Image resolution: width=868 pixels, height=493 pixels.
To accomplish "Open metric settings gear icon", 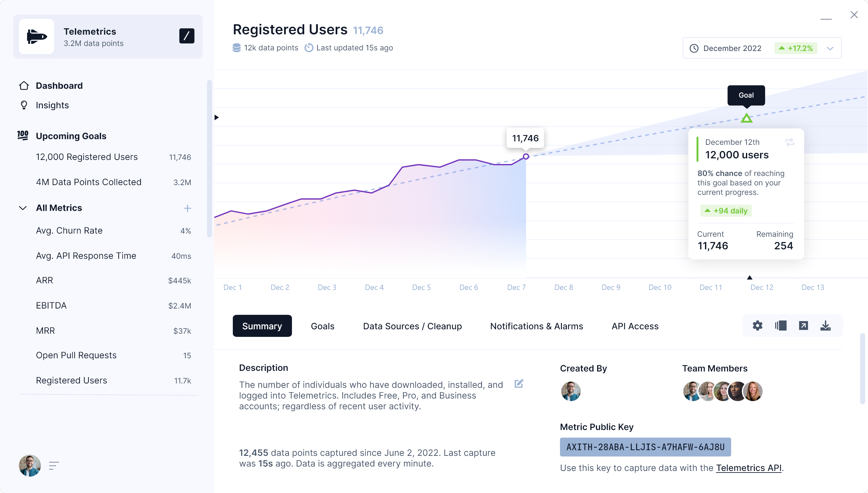I will (x=757, y=326).
